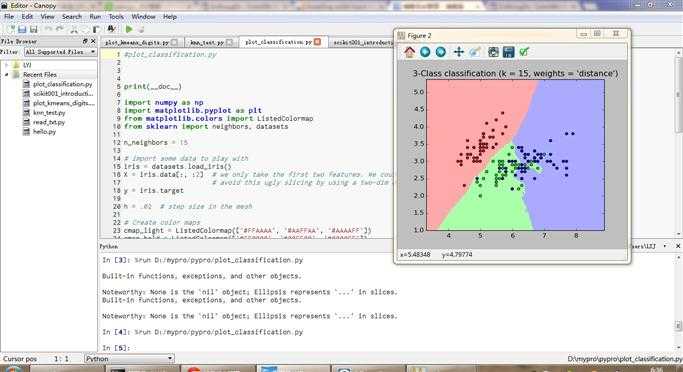Viewport: 683px width, 372px height.
Task: Select the LYJ folder in File Browser
Action: click(27, 65)
